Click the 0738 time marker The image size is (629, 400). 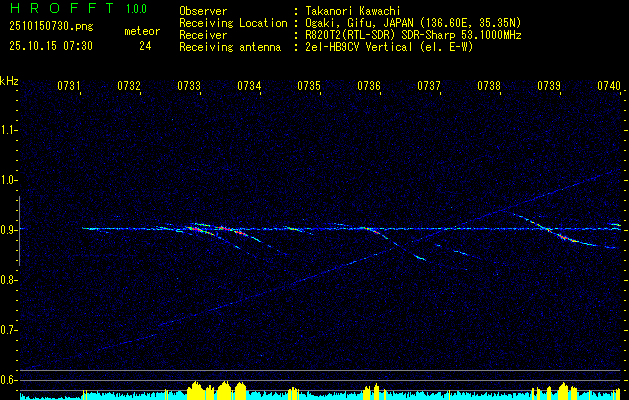coord(489,86)
